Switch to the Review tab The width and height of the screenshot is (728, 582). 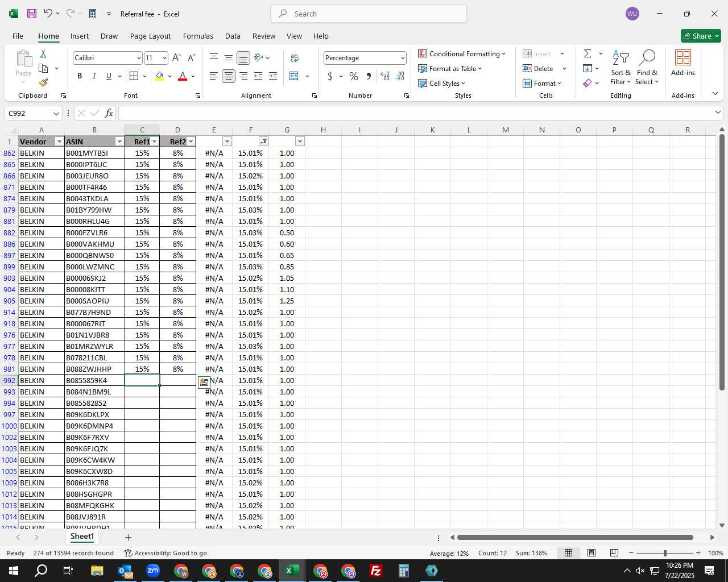(x=264, y=36)
